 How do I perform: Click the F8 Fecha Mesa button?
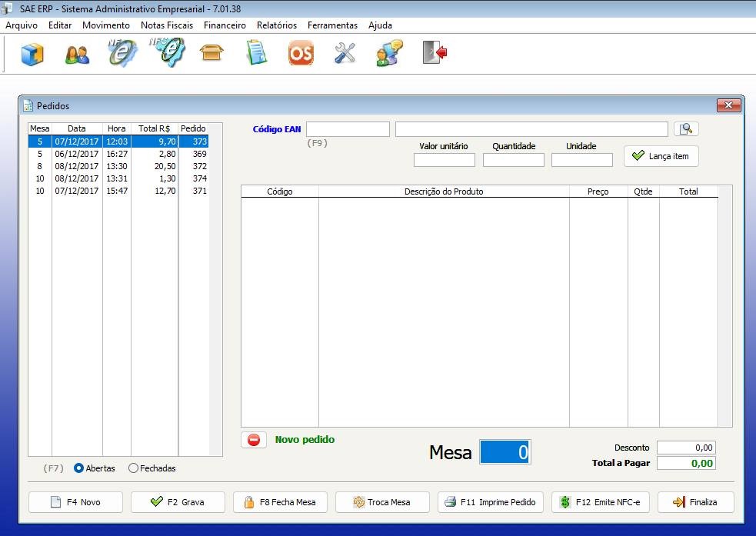[280, 502]
